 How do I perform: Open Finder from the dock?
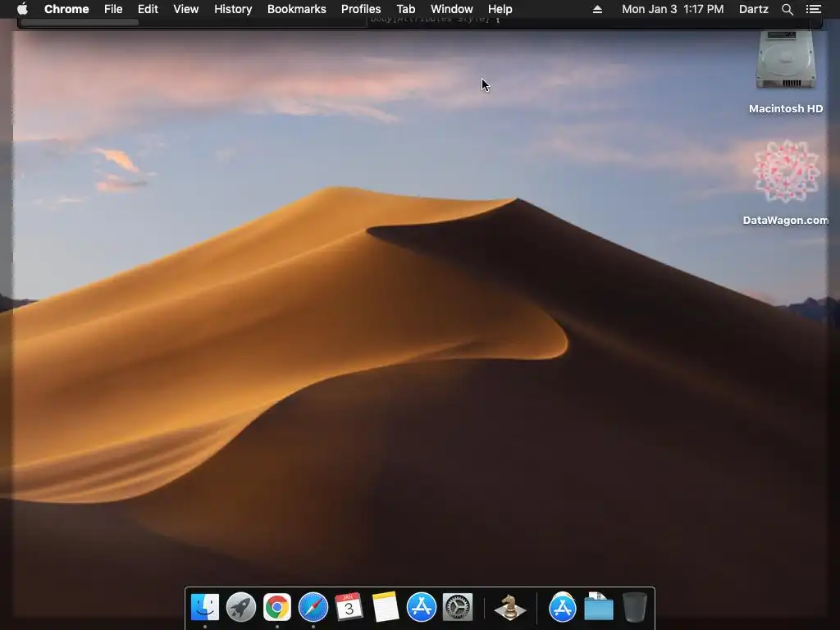[x=205, y=607]
